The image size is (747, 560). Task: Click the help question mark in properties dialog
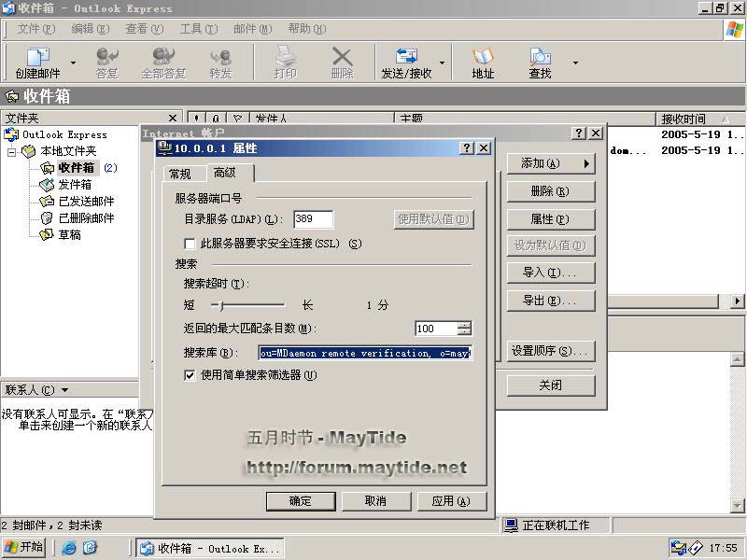tap(467, 148)
